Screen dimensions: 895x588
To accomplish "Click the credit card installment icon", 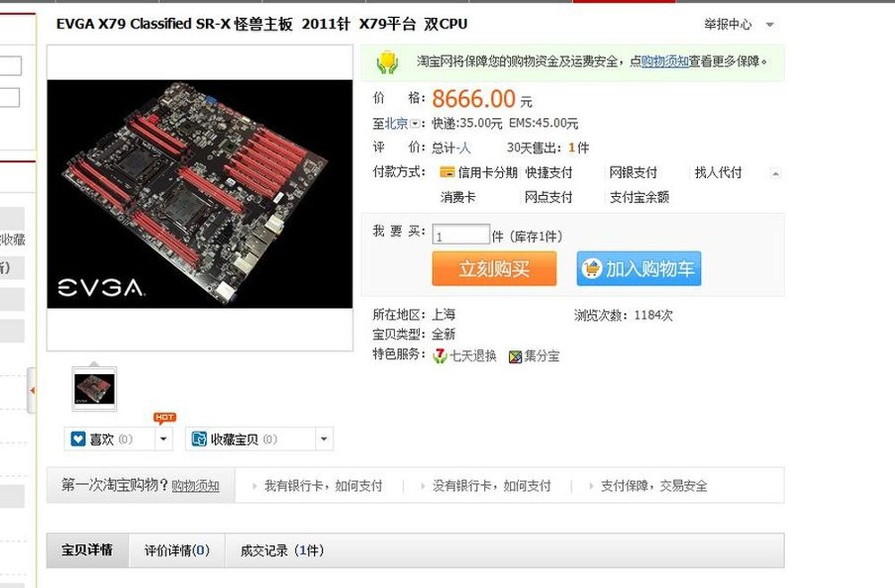I will click(447, 172).
